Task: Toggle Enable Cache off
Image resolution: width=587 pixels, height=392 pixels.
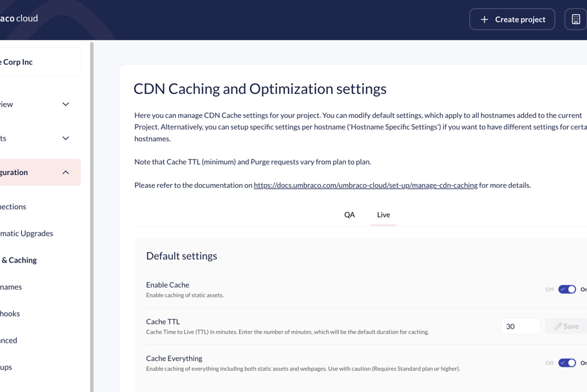Action: tap(567, 289)
